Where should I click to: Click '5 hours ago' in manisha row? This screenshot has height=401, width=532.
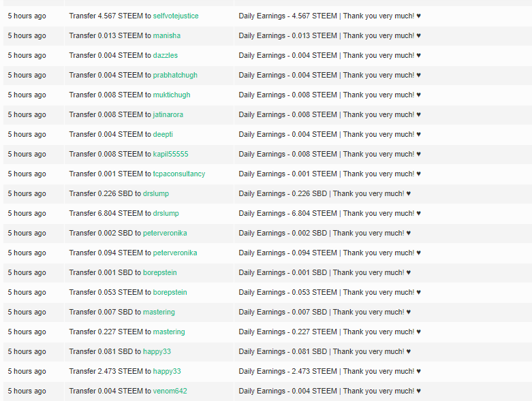tap(27, 35)
